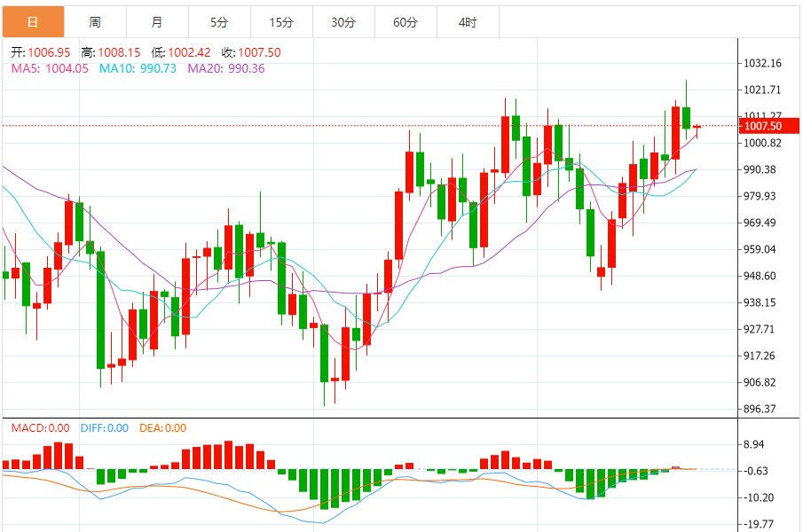Open the 15分 timeframe tab
This screenshot has width=803, height=532.
281,22
